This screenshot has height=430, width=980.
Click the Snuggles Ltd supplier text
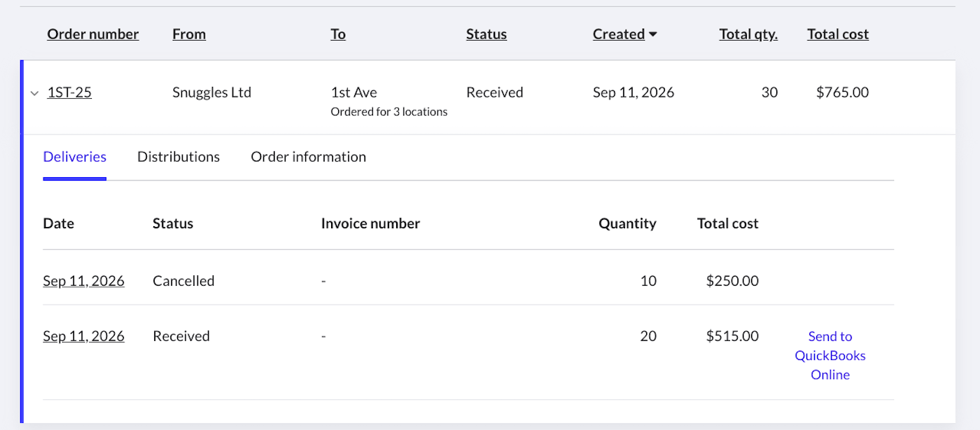[211, 92]
